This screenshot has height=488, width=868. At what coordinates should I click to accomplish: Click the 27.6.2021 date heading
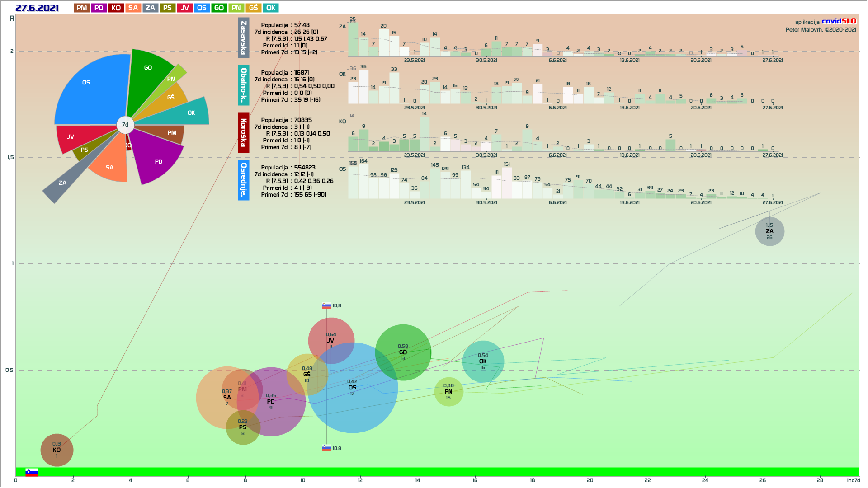tap(37, 8)
